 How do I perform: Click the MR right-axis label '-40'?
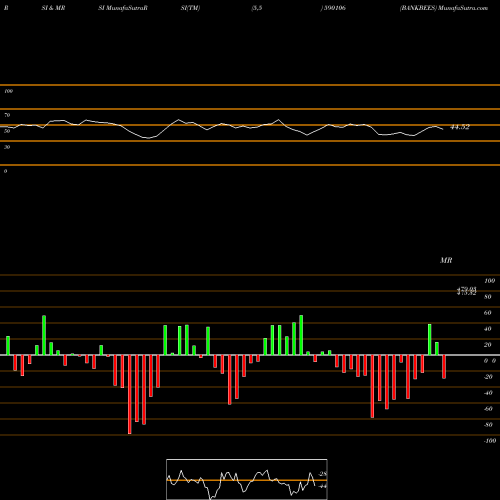pyautogui.click(x=488, y=393)
